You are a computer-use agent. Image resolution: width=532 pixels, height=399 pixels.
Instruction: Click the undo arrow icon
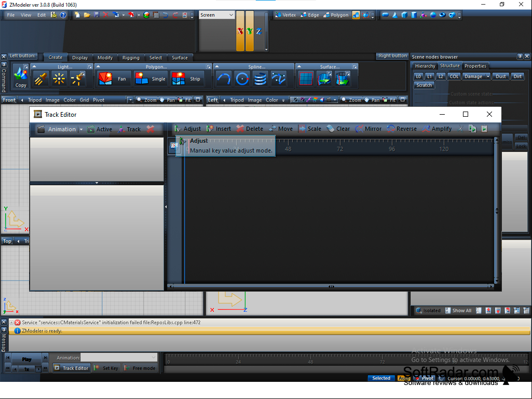pyautogui.click(x=166, y=15)
